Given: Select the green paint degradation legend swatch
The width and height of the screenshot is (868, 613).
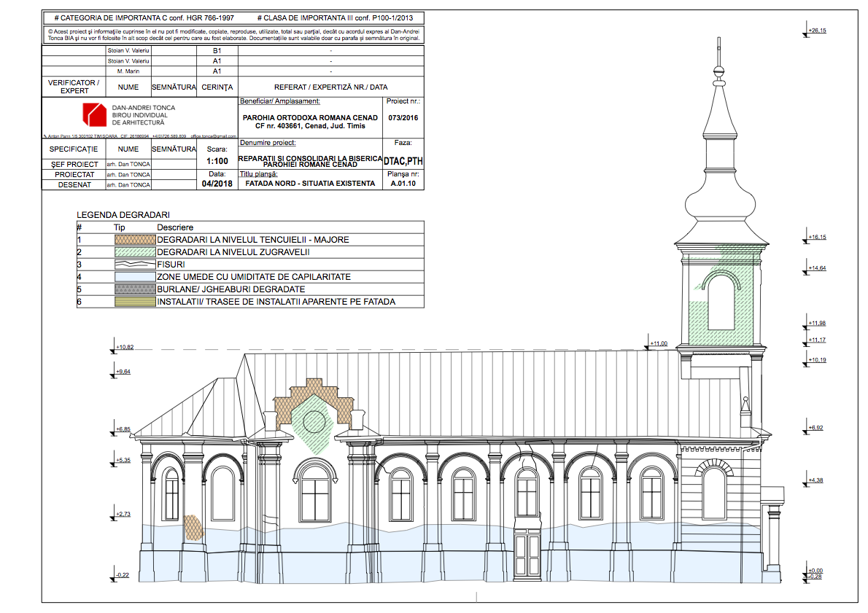Looking at the screenshot, I should [x=134, y=252].
